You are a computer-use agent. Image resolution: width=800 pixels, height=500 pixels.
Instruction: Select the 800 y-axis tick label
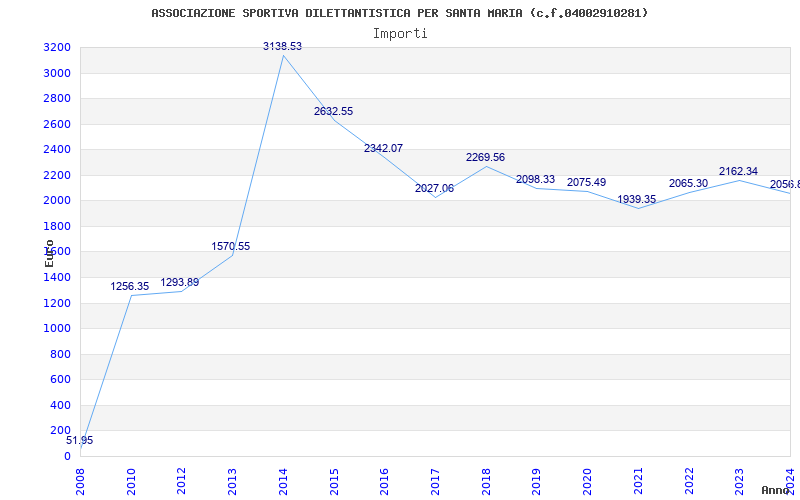point(61,354)
